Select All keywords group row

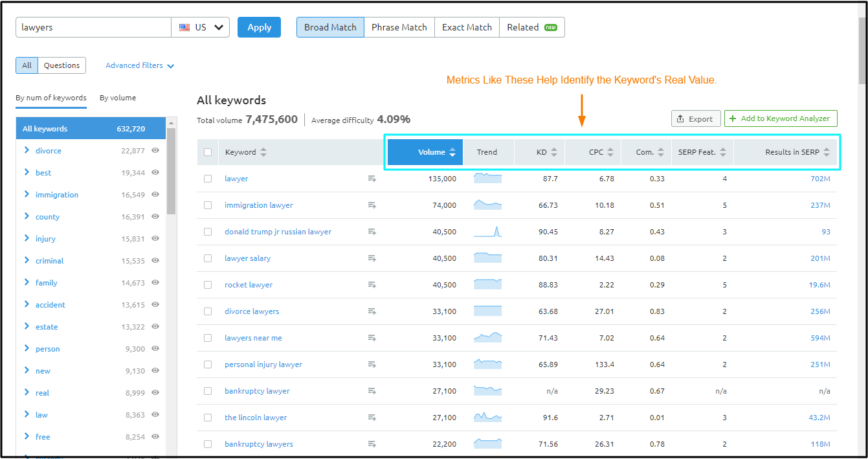(91, 129)
